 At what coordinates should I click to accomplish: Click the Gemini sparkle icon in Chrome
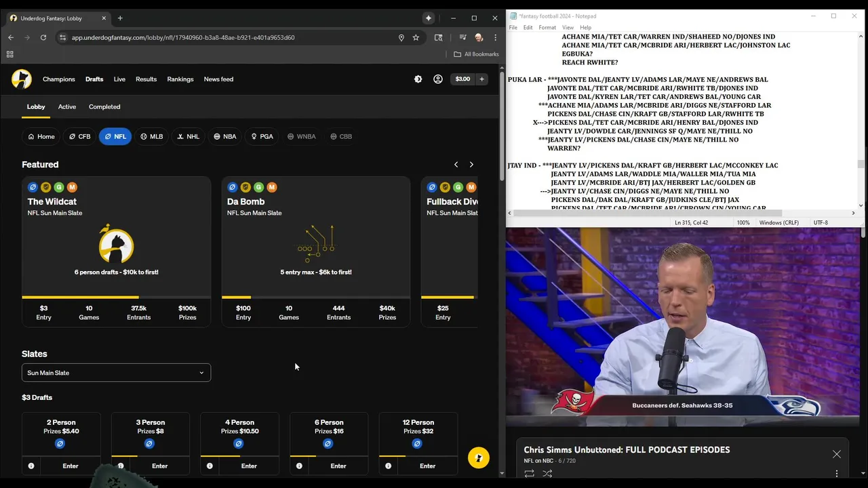(x=428, y=18)
